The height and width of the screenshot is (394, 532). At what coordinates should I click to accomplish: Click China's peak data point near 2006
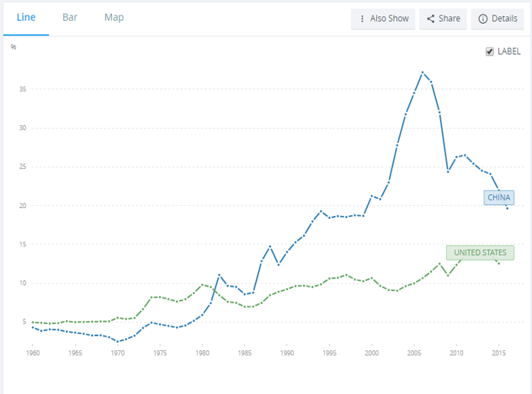coord(422,72)
